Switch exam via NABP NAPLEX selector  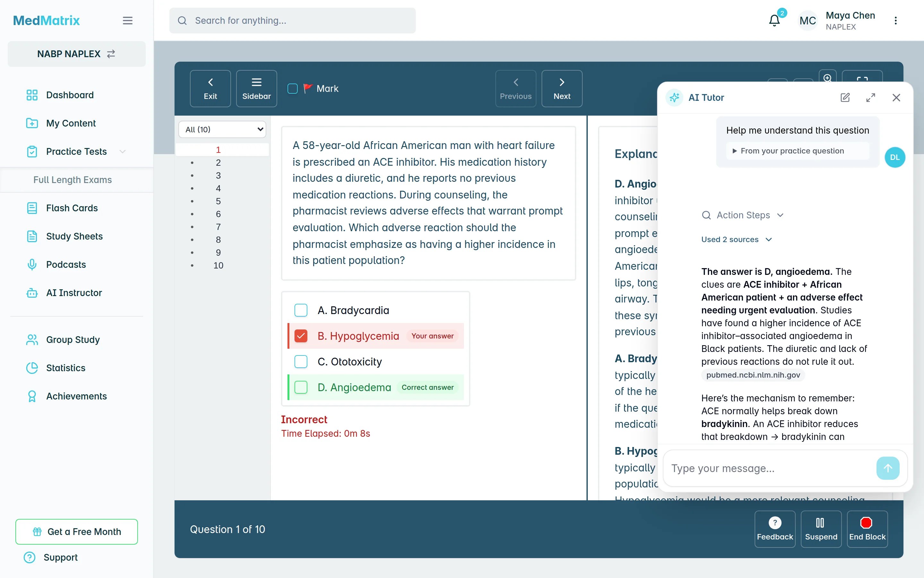click(x=76, y=54)
